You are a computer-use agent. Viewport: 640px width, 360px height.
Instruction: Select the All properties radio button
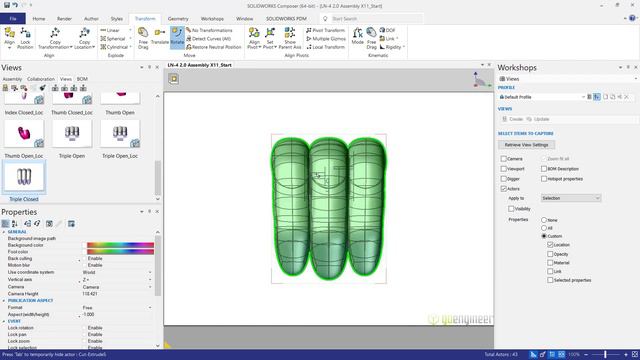(x=544, y=228)
